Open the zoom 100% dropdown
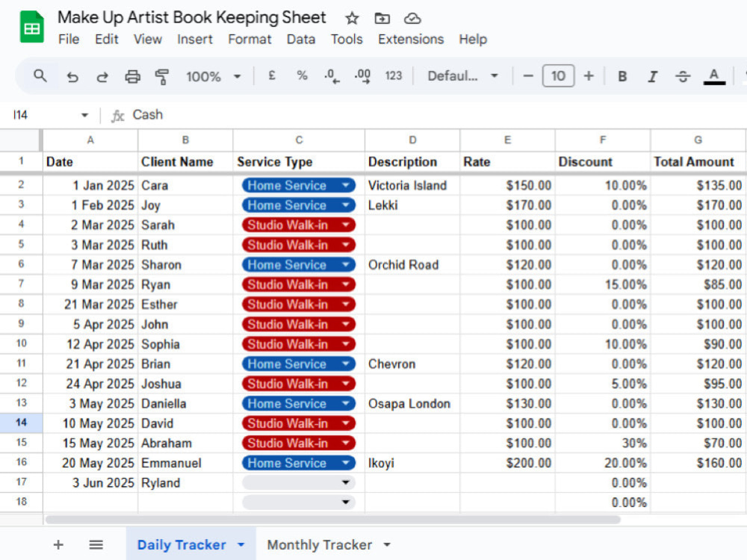The image size is (747, 560). tap(213, 76)
